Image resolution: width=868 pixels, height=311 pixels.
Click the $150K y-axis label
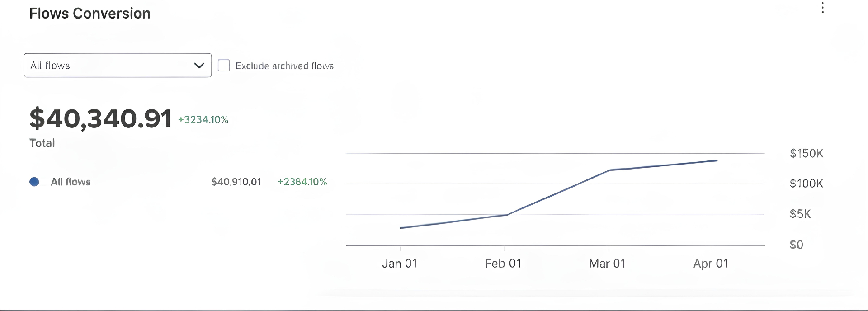(x=807, y=154)
